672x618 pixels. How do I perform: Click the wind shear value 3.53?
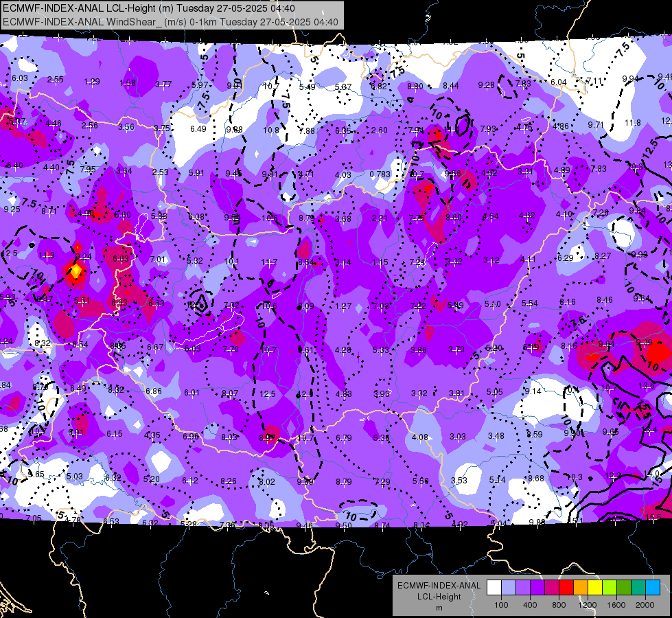[459, 480]
